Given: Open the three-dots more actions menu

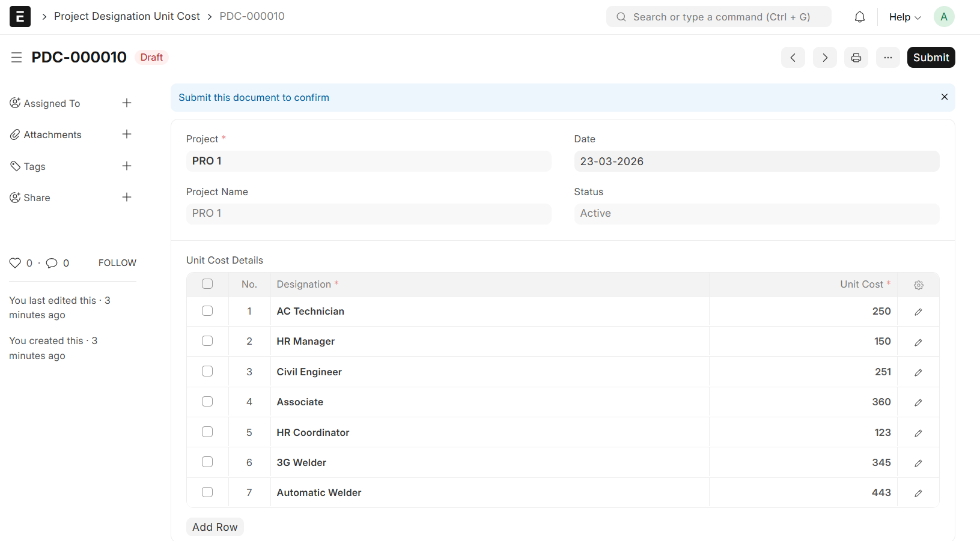Looking at the screenshot, I should pyautogui.click(x=887, y=58).
